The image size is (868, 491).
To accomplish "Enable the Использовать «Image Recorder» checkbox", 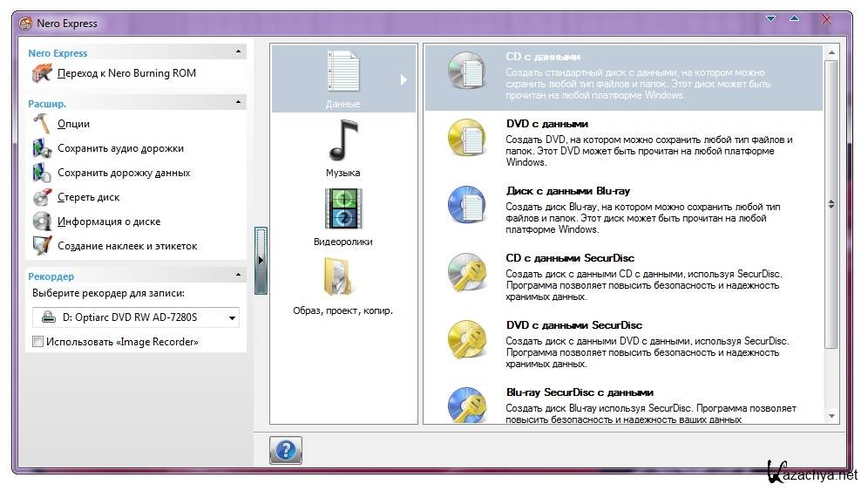I will click(x=37, y=342).
